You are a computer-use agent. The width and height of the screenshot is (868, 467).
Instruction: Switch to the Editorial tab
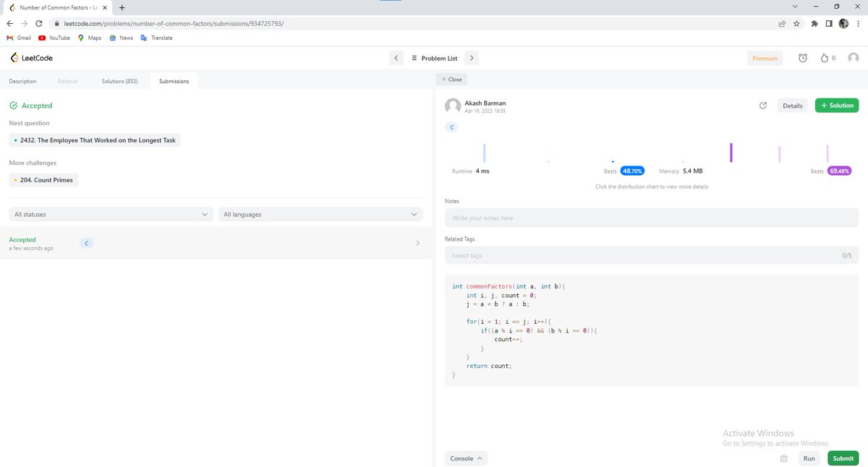pos(68,81)
